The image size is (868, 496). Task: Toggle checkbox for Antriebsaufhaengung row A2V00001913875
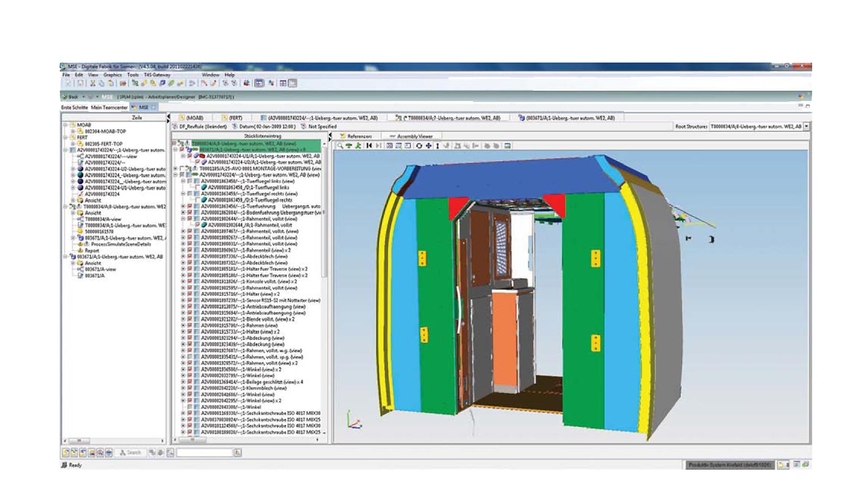[x=190, y=307]
